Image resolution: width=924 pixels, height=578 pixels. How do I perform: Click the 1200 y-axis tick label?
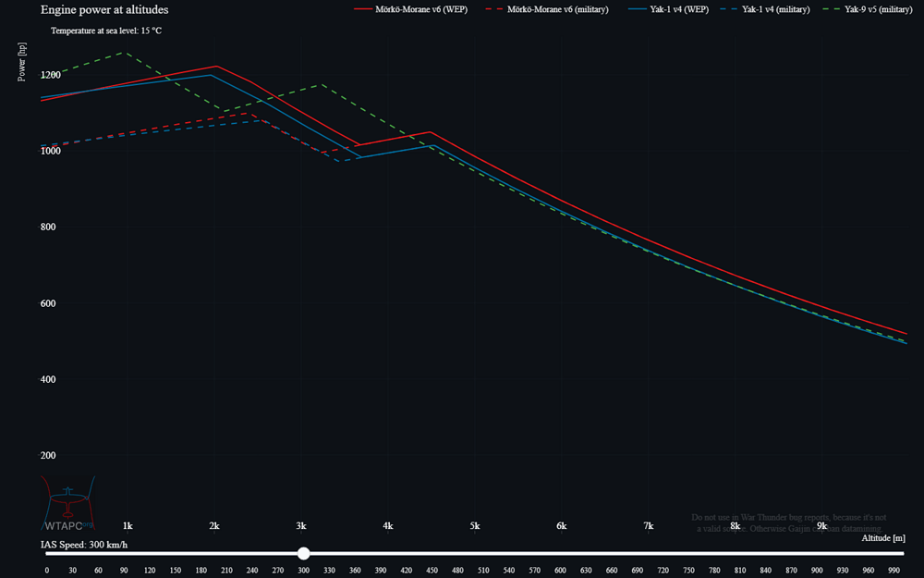point(51,75)
